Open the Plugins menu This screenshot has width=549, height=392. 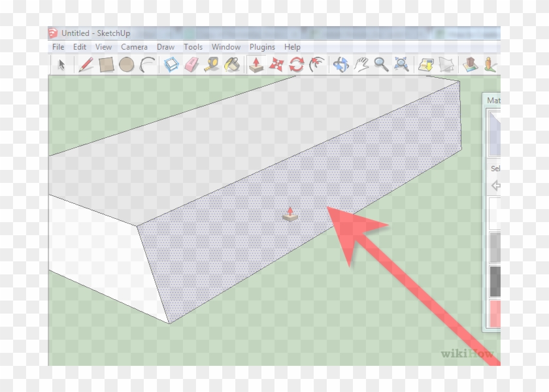(262, 47)
